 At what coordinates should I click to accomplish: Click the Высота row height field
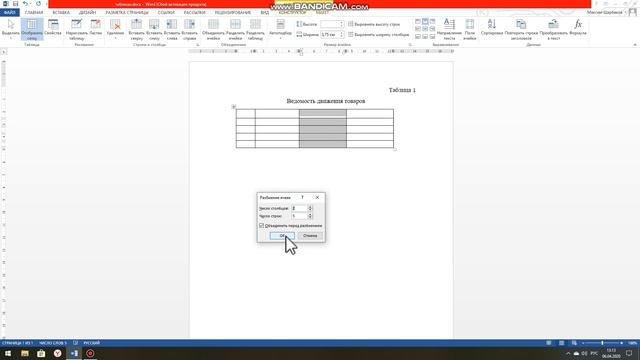click(332, 24)
